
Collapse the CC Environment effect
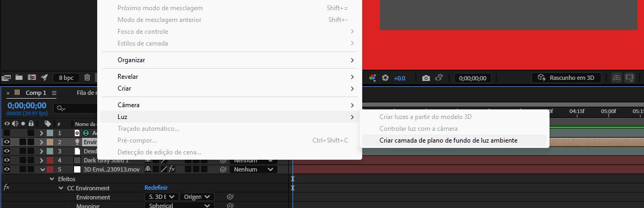(x=61, y=188)
